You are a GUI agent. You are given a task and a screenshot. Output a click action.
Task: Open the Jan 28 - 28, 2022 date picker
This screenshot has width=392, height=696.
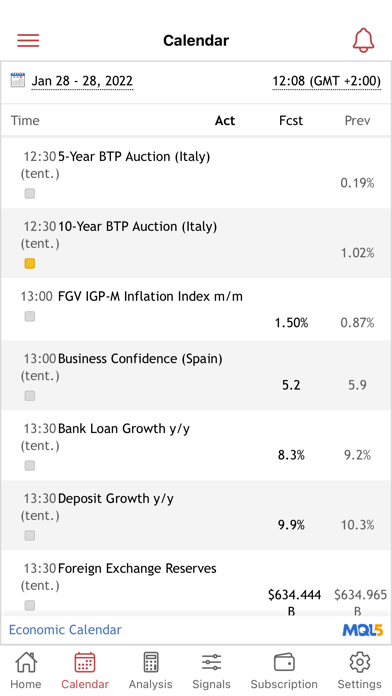[x=82, y=81]
